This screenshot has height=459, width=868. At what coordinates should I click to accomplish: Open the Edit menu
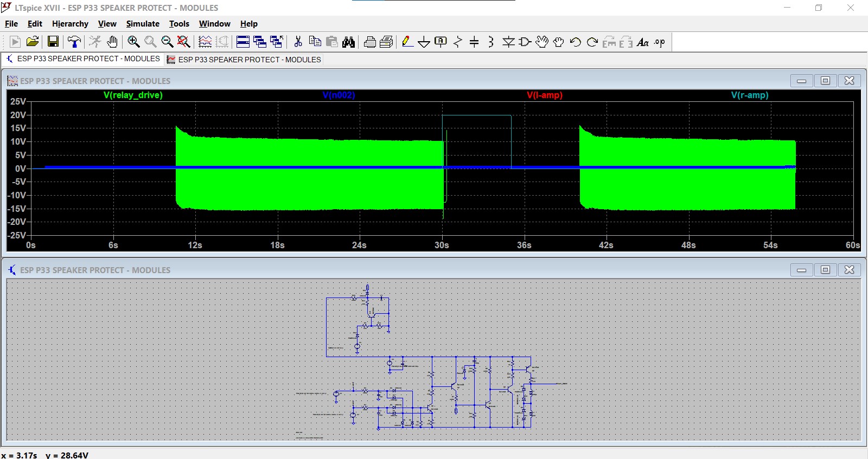click(x=35, y=24)
